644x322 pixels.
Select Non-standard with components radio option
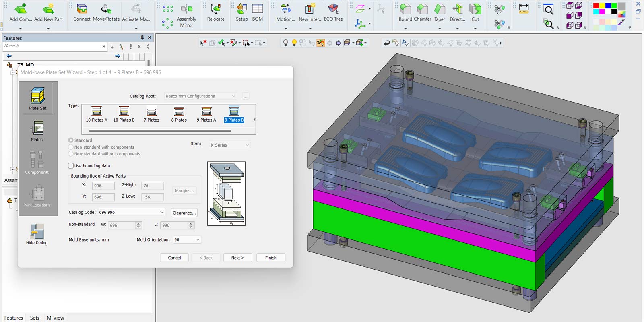(x=71, y=147)
